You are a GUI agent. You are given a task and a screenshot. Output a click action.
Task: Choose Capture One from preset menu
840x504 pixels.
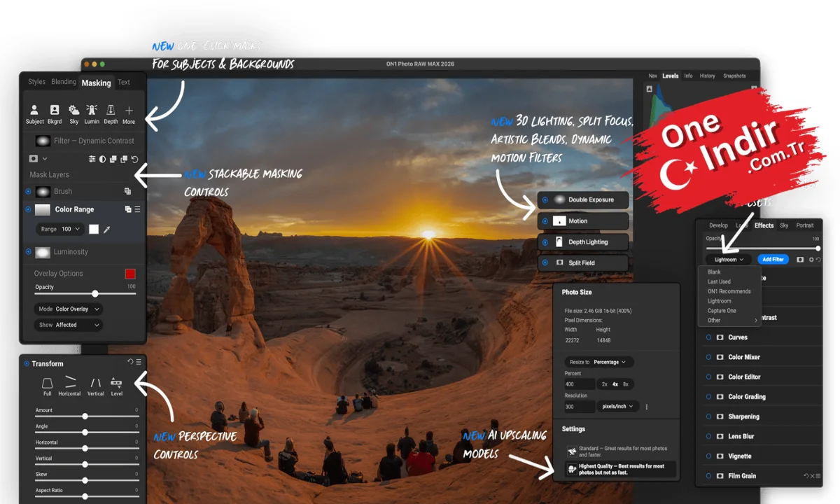pyautogui.click(x=722, y=311)
